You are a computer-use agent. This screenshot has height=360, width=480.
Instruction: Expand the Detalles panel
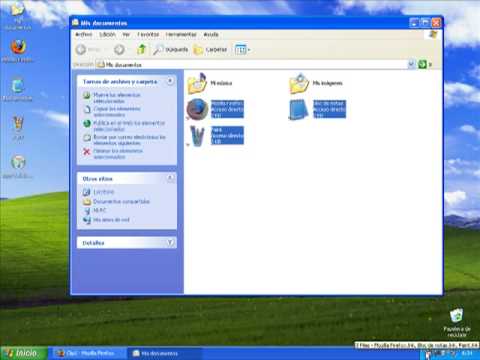coord(170,243)
